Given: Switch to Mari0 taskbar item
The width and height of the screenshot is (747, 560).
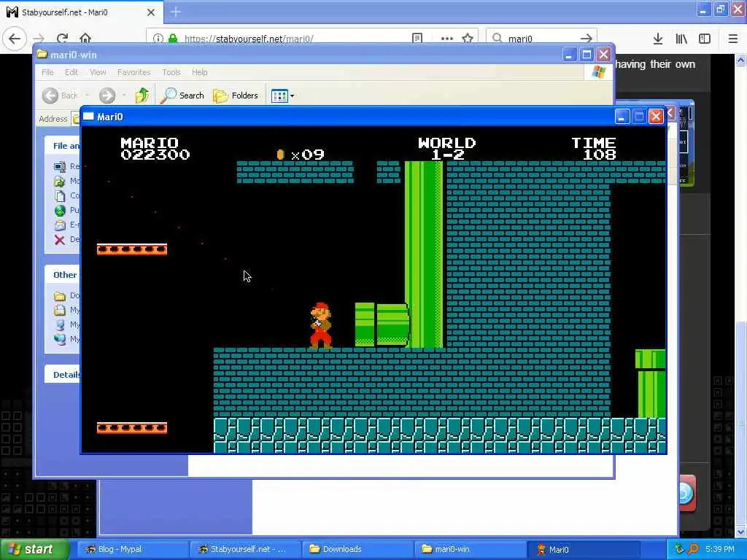Looking at the screenshot, I should click(582, 549).
